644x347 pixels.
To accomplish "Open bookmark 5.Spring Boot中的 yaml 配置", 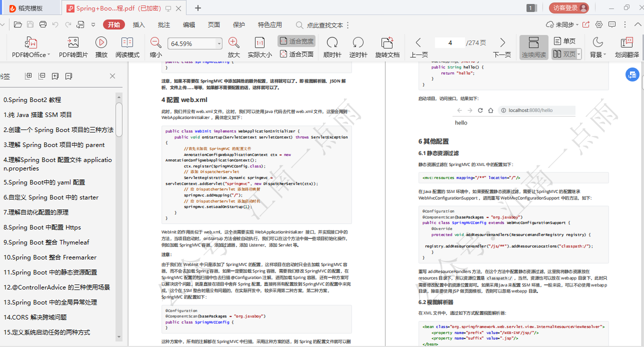I will (44, 182).
